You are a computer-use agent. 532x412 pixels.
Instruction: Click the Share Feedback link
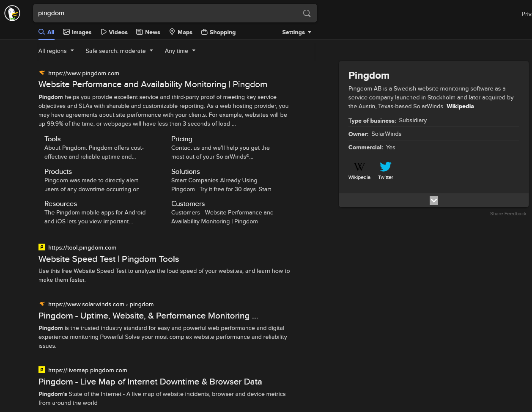click(x=508, y=214)
